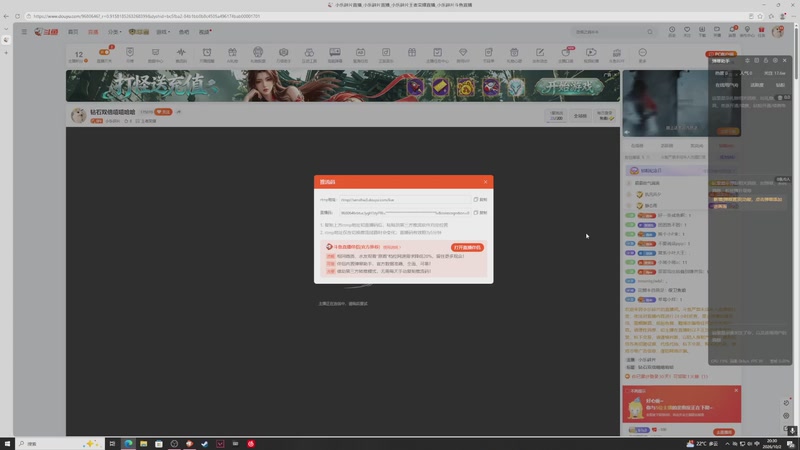Image resolution: width=800 pixels, height=450 pixels.
Task: Open the data center envelope icon
Action: tap(155, 53)
